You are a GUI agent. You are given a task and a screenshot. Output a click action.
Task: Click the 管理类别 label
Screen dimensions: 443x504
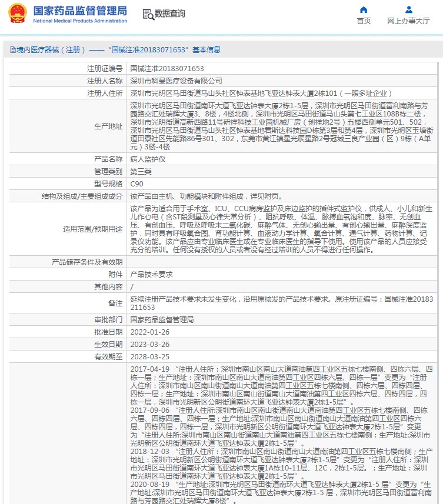click(x=108, y=172)
